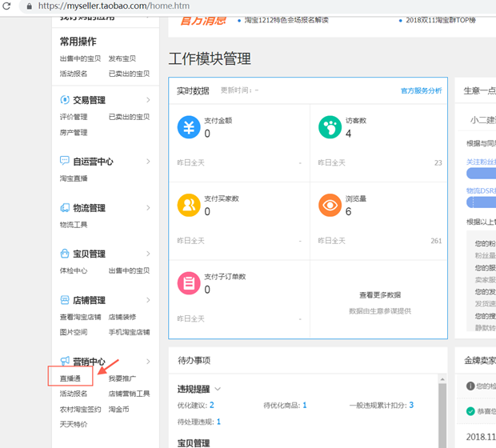
Task: Open 评价管理 link
Action: [74, 117]
